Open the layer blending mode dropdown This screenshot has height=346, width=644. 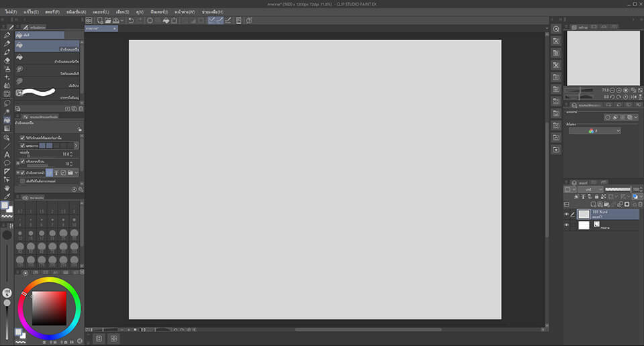point(589,190)
